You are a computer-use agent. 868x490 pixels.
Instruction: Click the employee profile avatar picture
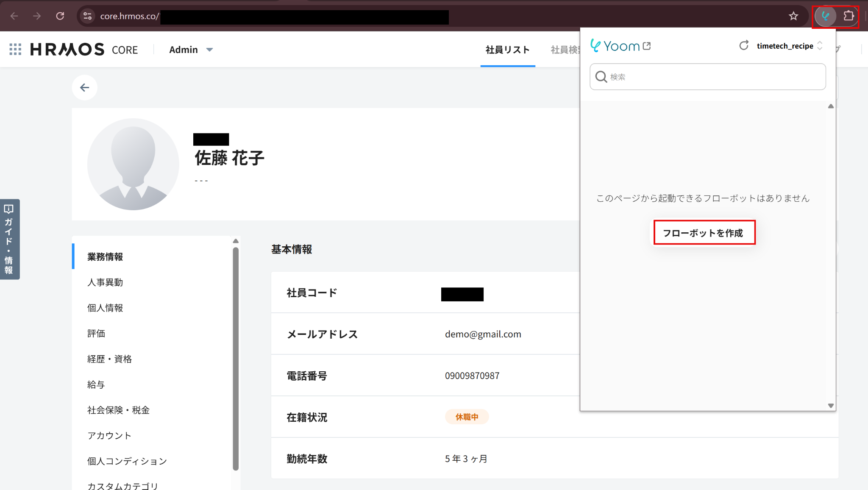click(133, 164)
